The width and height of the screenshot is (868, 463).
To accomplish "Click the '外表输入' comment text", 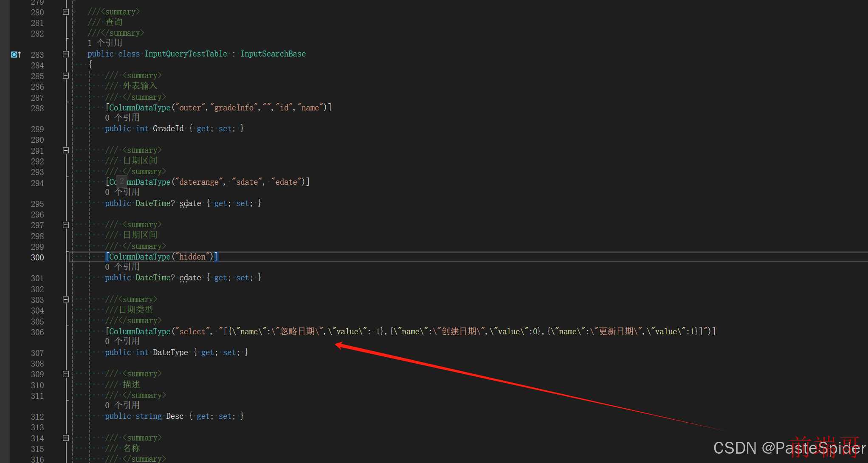I will click(140, 86).
